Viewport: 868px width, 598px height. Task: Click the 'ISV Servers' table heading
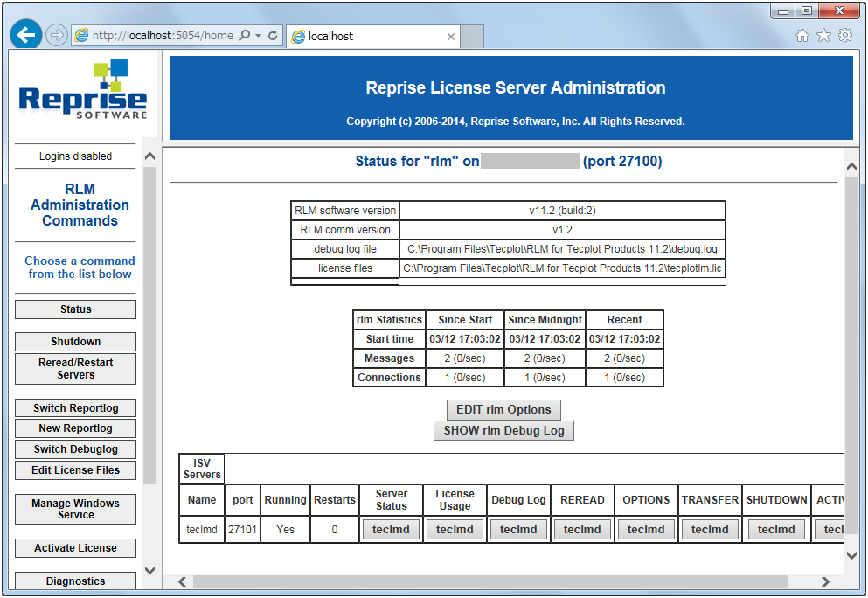202,469
